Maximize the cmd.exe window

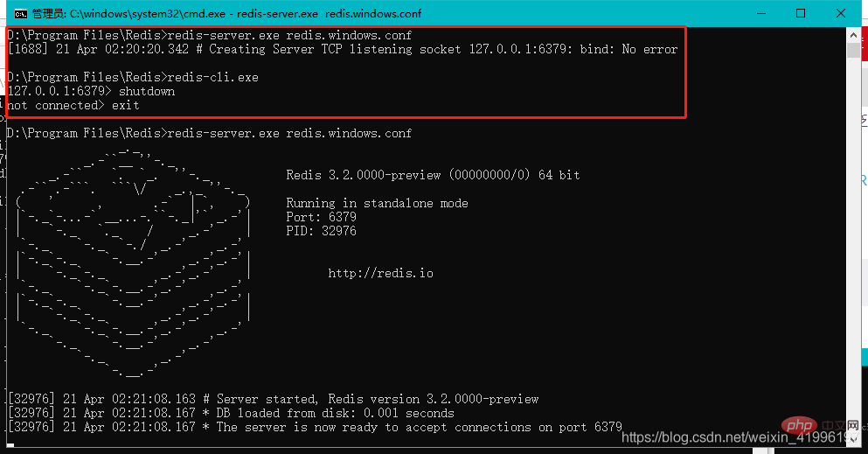(x=801, y=13)
